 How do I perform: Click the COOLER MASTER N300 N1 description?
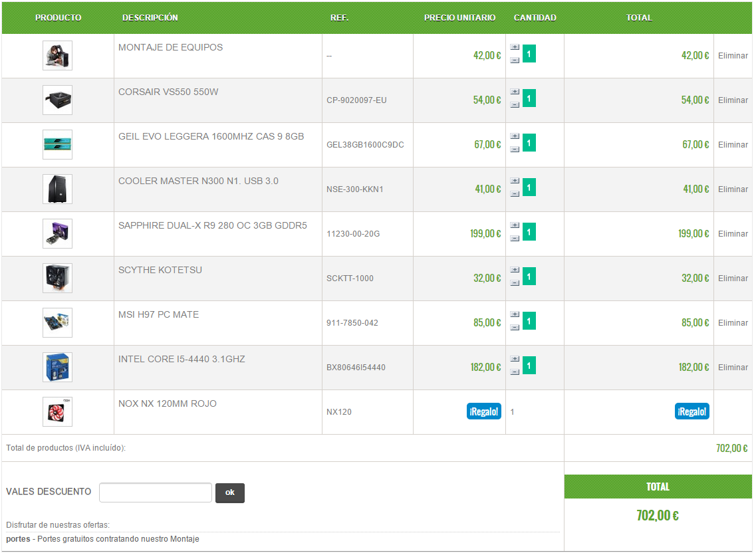[198, 181]
